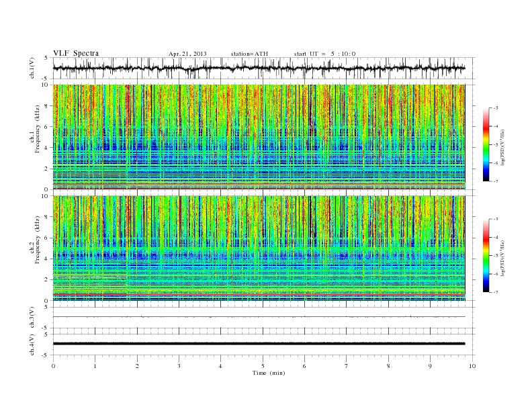Click the time axis tick label '8'
Viewport: 532px width, 411px height.
click(x=388, y=366)
